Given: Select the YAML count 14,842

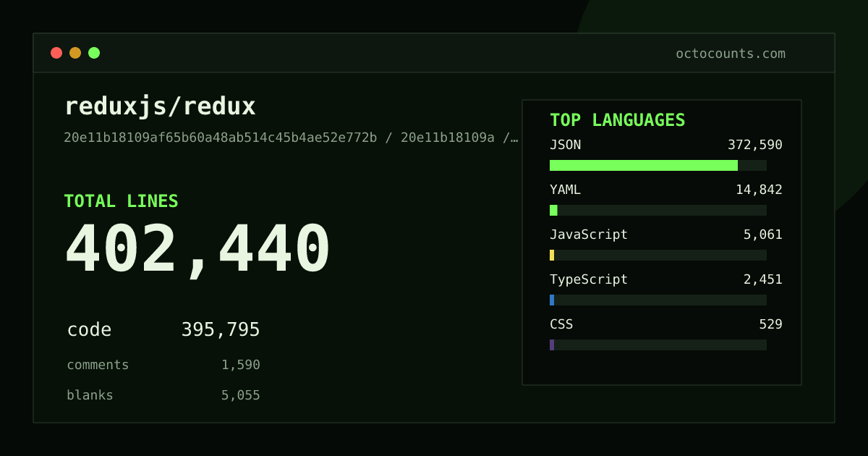Looking at the screenshot, I should click(x=759, y=190).
